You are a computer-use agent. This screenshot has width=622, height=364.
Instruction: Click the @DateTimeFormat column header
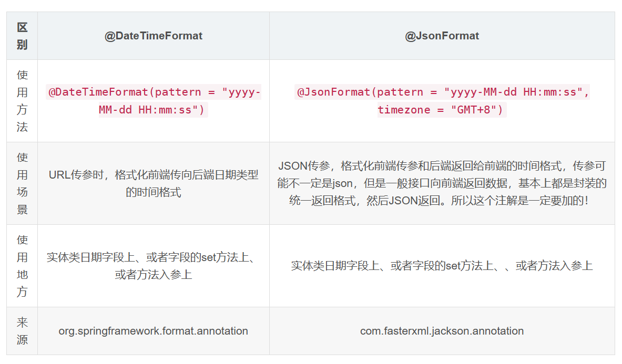tap(153, 36)
